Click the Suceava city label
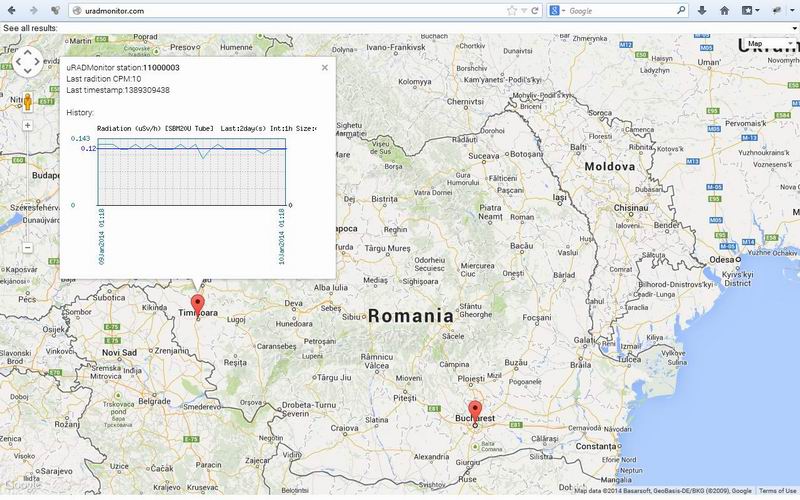800x500 pixels. click(x=484, y=156)
